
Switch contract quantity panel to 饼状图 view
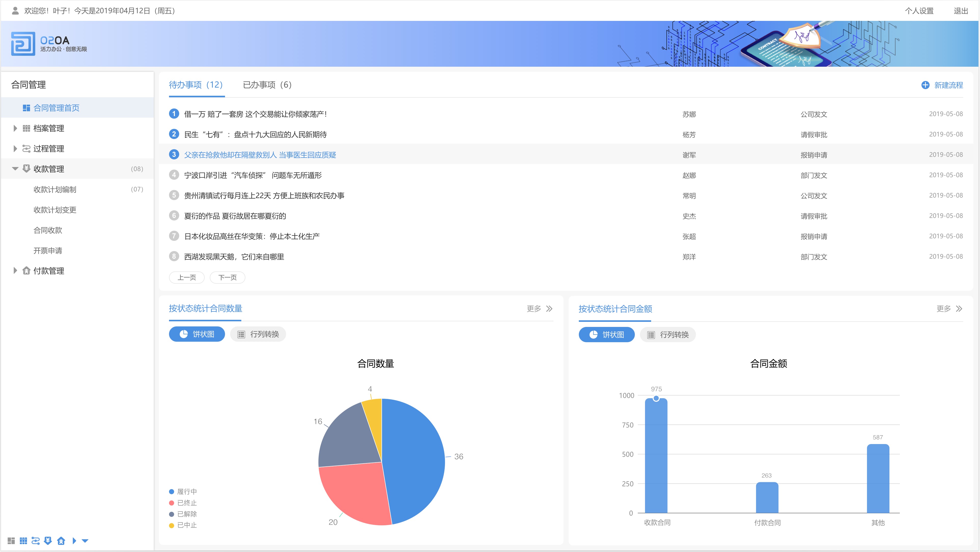(x=197, y=334)
